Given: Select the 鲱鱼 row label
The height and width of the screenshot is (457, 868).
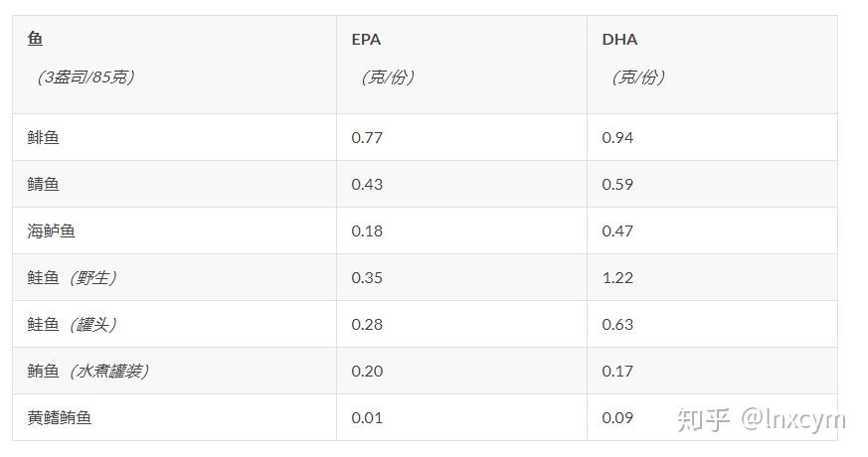Looking at the screenshot, I should [44, 137].
